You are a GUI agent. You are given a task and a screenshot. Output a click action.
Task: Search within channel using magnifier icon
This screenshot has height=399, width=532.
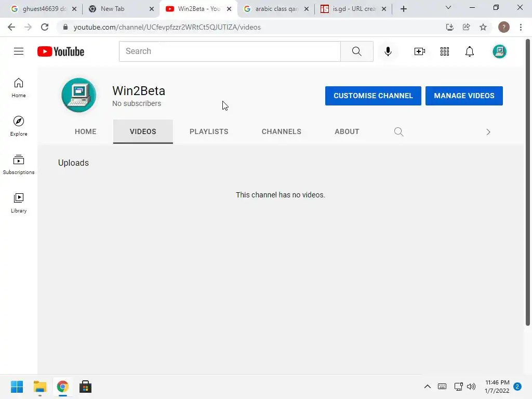click(398, 131)
